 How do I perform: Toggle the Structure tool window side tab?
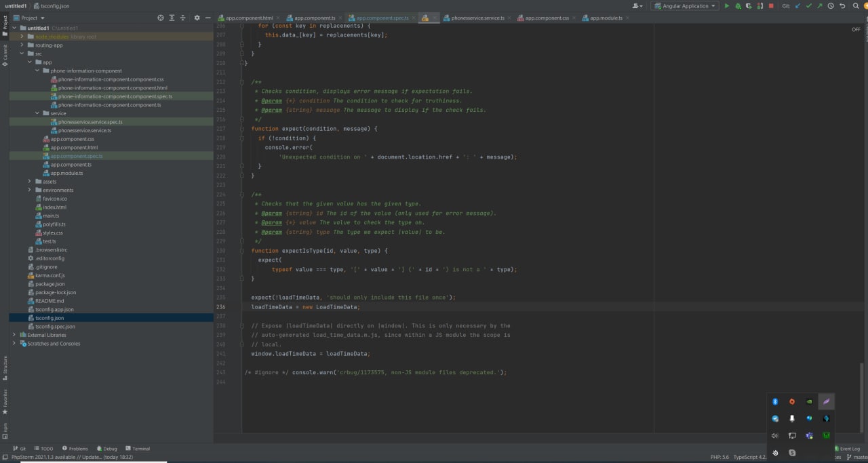click(x=4, y=367)
